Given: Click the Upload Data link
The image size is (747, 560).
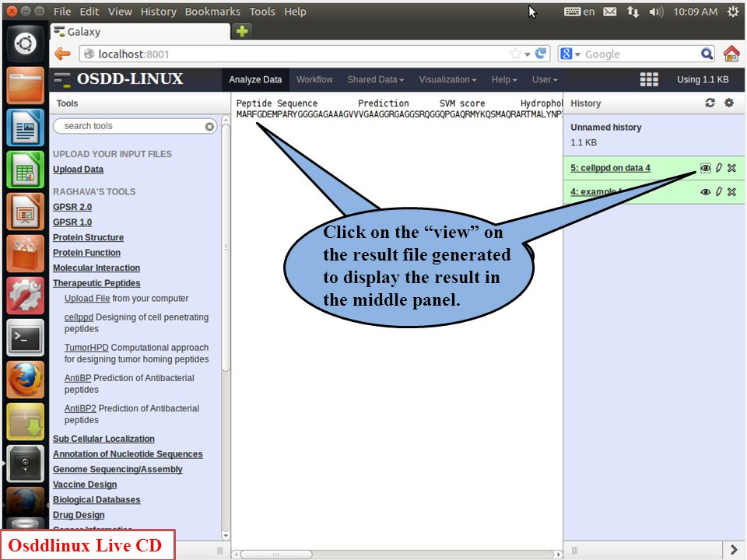Looking at the screenshot, I should 78,169.
